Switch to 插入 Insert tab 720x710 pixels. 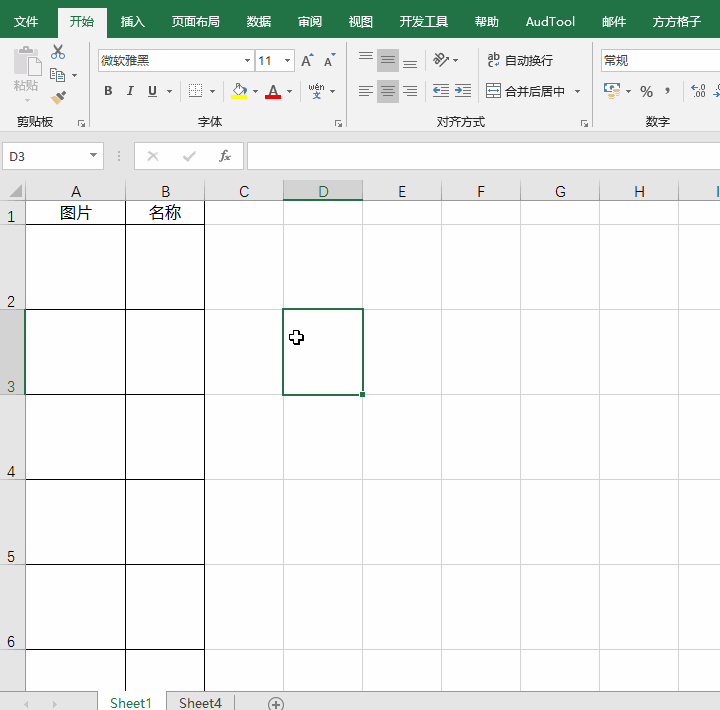coord(133,22)
